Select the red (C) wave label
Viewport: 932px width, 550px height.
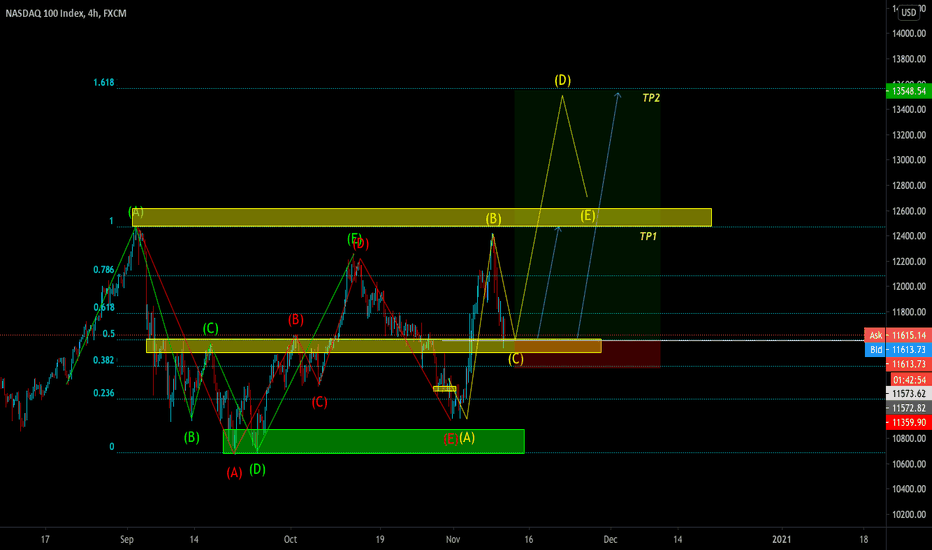[319, 402]
